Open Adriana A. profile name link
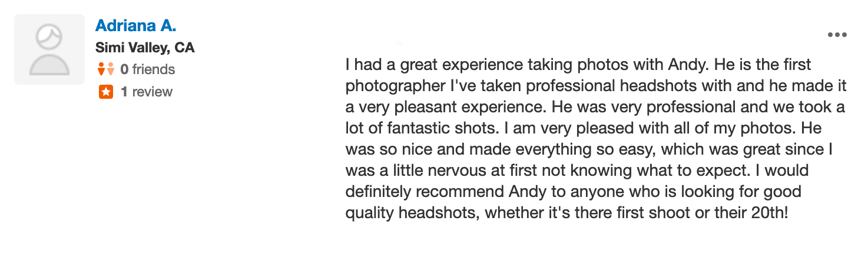Image resolution: width=868 pixels, height=254 pixels. (135, 26)
